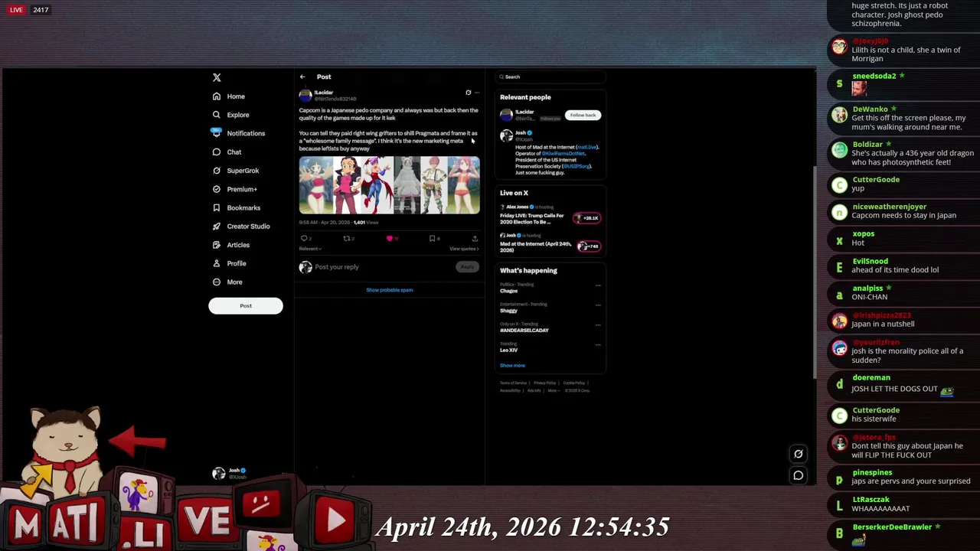Select Creator Studio in the navigation menu
Viewport: 980px width, 551px height.
coord(248,227)
